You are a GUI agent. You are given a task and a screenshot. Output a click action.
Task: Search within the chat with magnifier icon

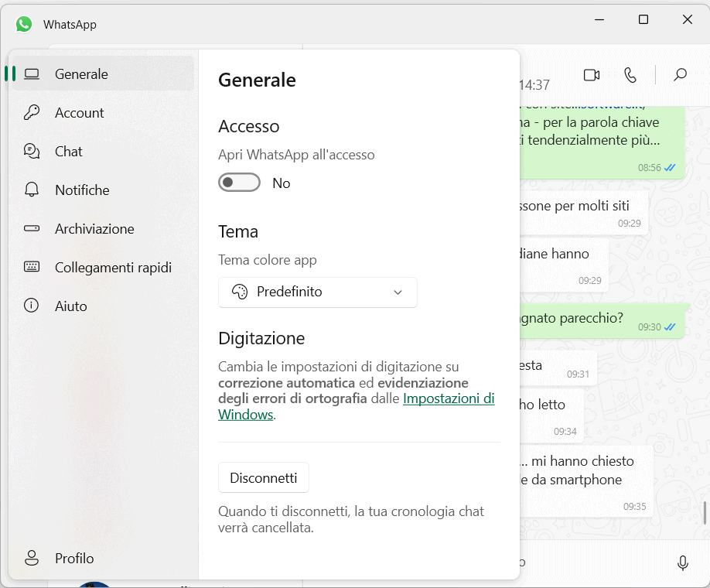tap(680, 75)
